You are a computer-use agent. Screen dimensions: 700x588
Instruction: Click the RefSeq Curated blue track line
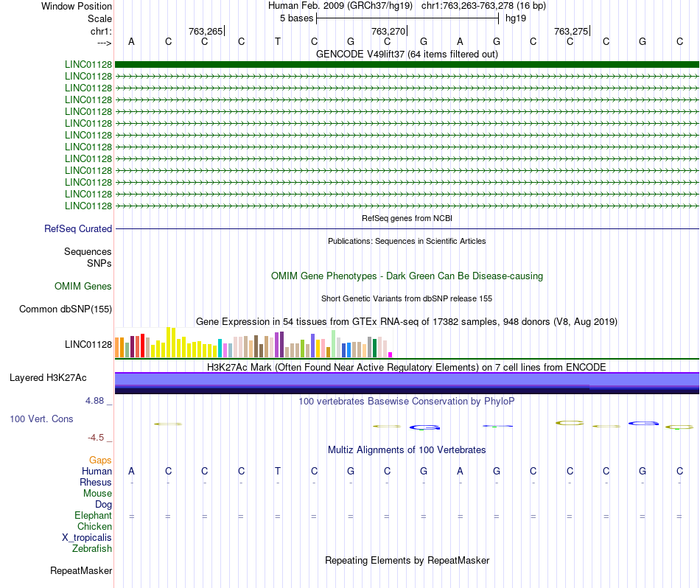click(407, 229)
